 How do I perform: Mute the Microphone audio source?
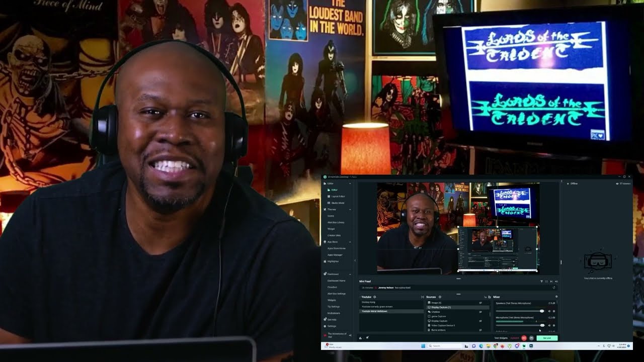(549, 325)
